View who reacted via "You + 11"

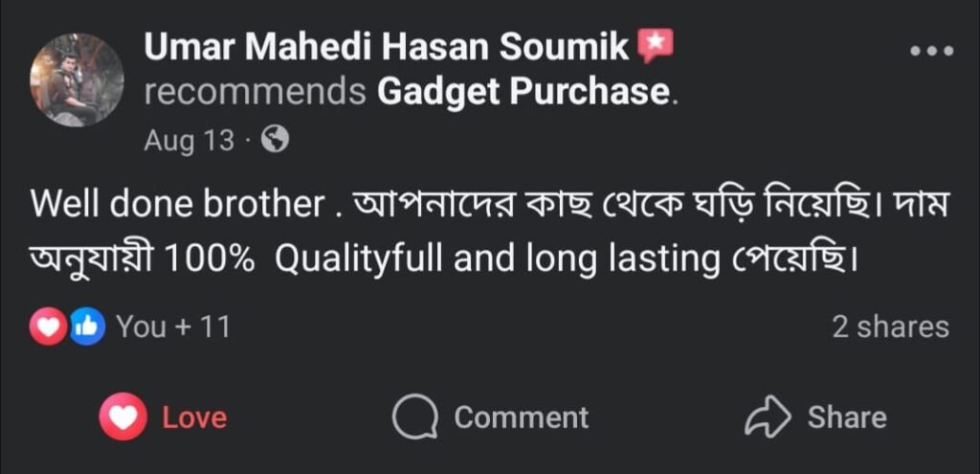pyautogui.click(x=172, y=327)
